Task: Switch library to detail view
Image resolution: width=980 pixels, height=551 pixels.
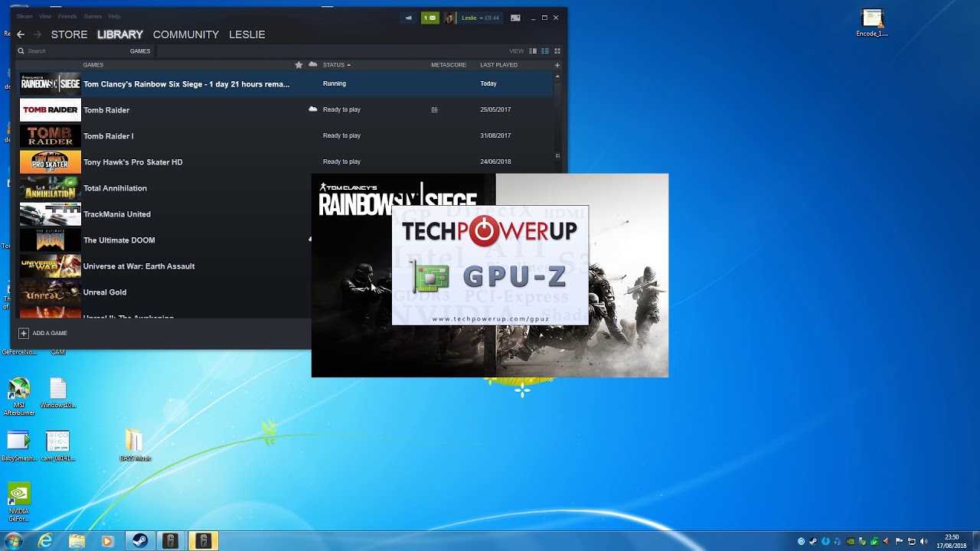Action: tap(533, 51)
